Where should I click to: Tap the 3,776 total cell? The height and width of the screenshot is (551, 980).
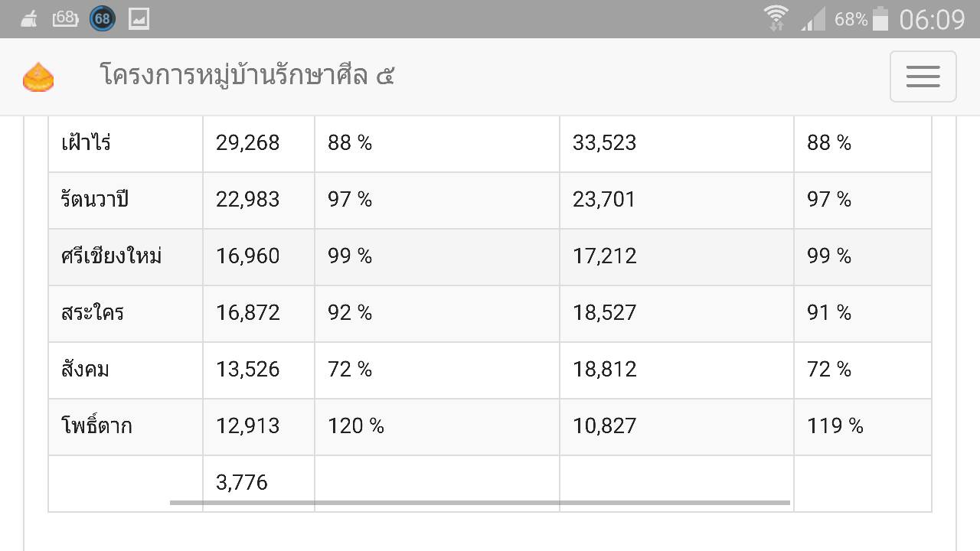pyautogui.click(x=259, y=483)
